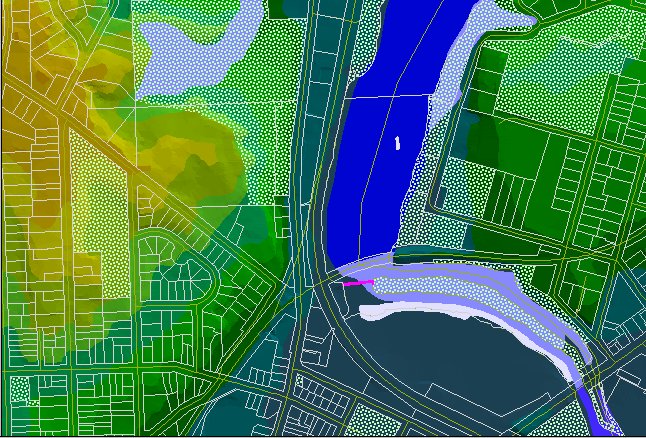The width and height of the screenshot is (646, 438).
Task: Click the narrow blue channel at bottom right
Action: point(598,408)
